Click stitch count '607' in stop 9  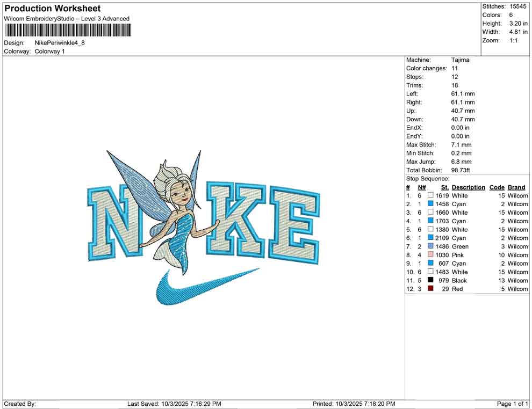click(x=443, y=264)
